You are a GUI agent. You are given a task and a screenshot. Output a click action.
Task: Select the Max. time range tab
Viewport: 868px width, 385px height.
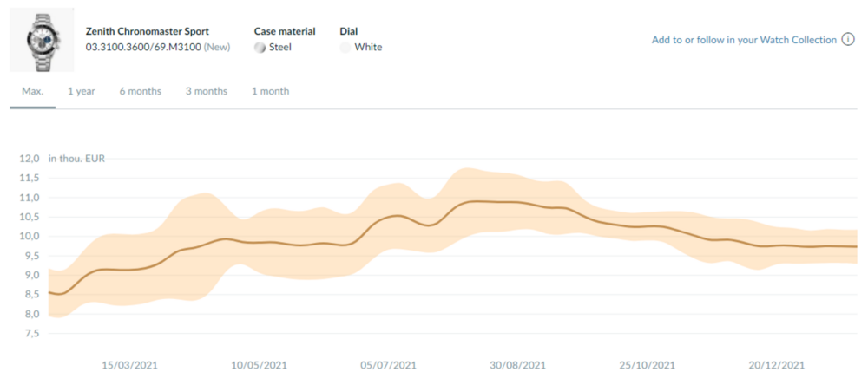(x=32, y=91)
